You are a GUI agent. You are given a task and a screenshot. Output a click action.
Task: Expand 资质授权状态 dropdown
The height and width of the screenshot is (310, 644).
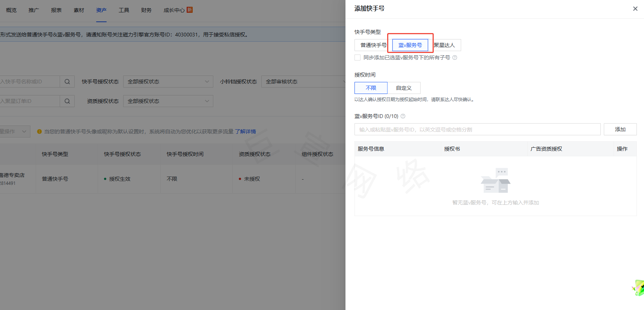pyautogui.click(x=168, y=101)
